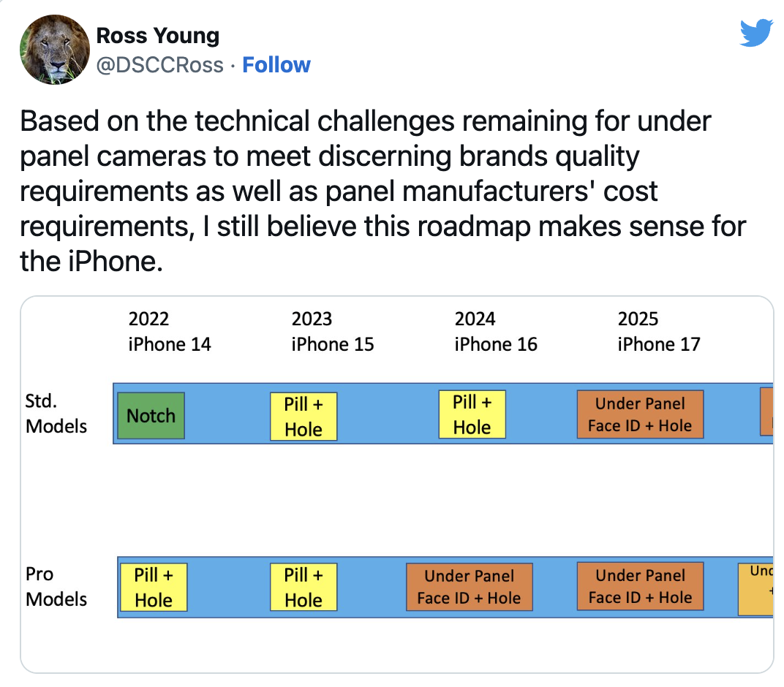Screen dimensions: 784x687
Task: Click iPhone 17 Std. Under Panel Face ID box
Action: [640, 414]
